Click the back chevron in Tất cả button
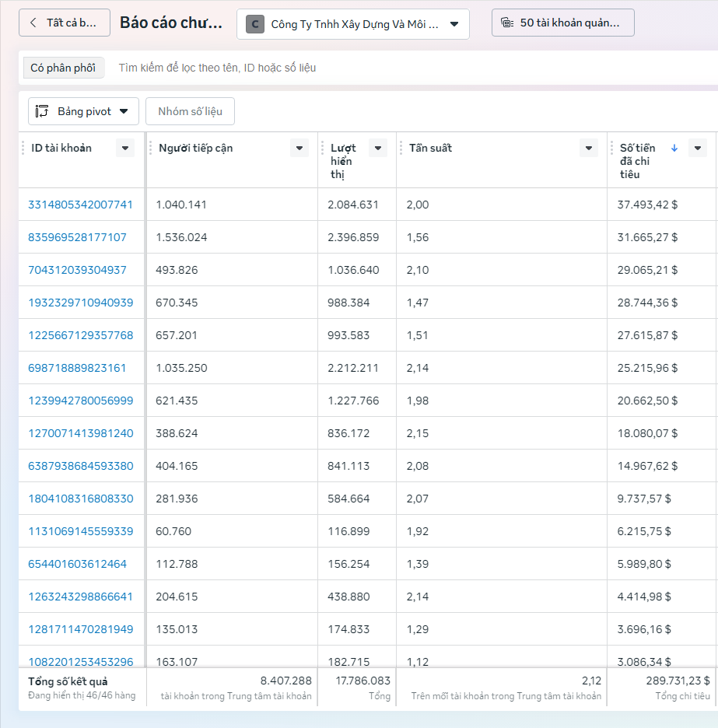This screenshot has height=728, width=718. 33,23
